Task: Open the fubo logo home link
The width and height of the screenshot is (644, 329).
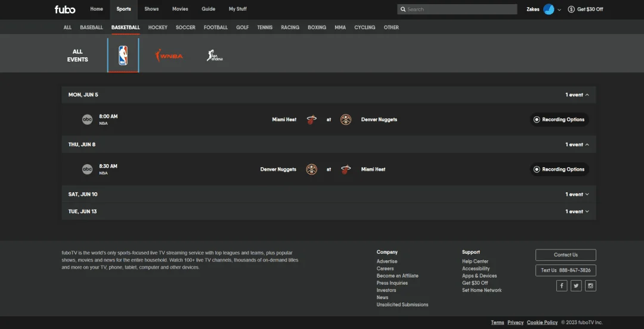Action: coord(65,9)
